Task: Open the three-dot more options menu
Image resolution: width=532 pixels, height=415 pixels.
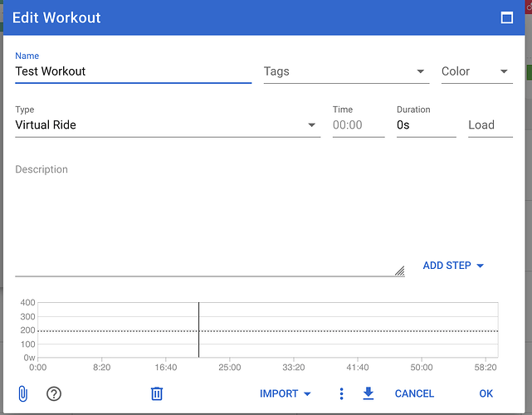Action: point(341,393)
